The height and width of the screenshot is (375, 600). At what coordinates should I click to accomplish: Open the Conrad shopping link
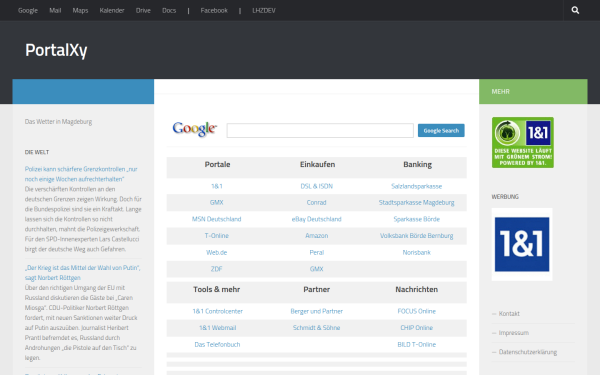tap(316, 202)
